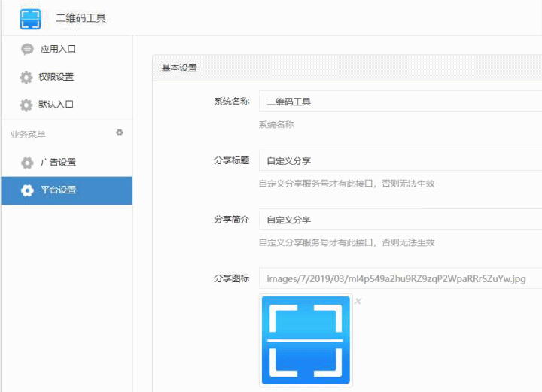The width and height of the screenshot is (542, 392).
Task: Click the 分享图标 field label
Action: pos(232,278)
